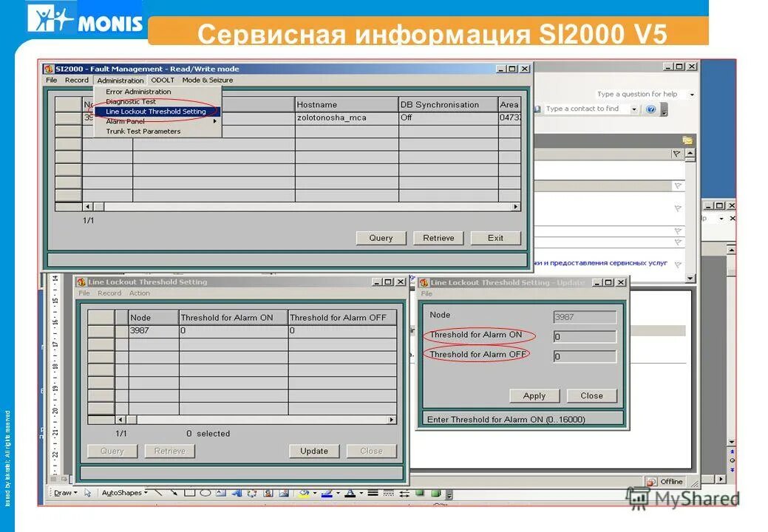Screen dimensions: 768x532
Task: Open the Draw menu dropdown
Action: pos(65,493)
